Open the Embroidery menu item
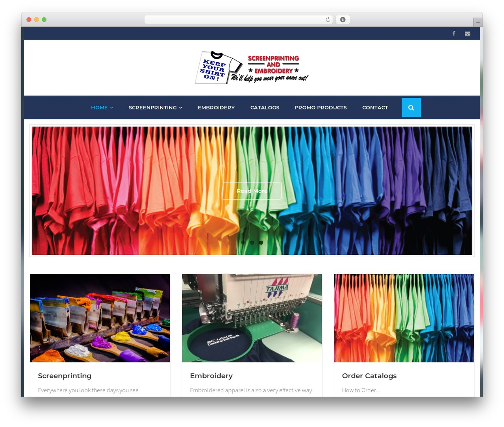504x427 pixels. pyautogui.click(x=216, y=108)
